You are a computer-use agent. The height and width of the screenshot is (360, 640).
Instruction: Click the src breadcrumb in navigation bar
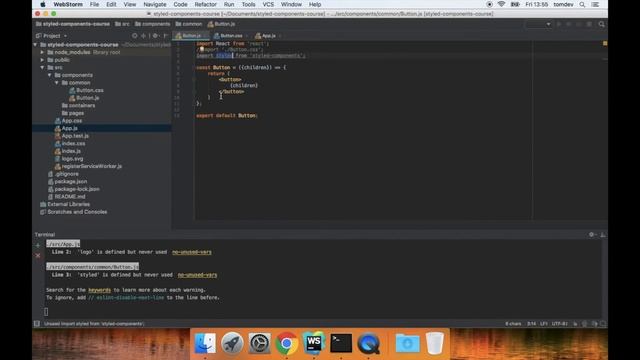coord(122,24)
